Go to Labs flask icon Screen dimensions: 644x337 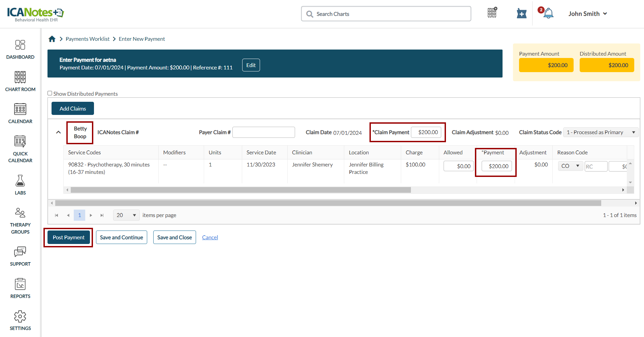pos(20,185)
